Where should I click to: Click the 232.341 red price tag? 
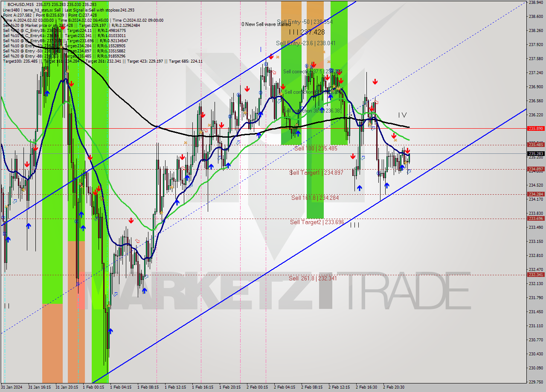click(x=536, y=275)
